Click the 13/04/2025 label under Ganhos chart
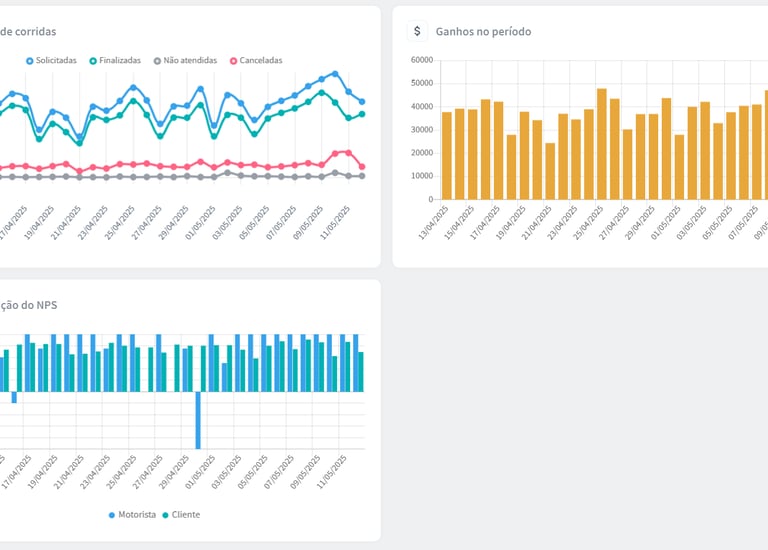 433,222
